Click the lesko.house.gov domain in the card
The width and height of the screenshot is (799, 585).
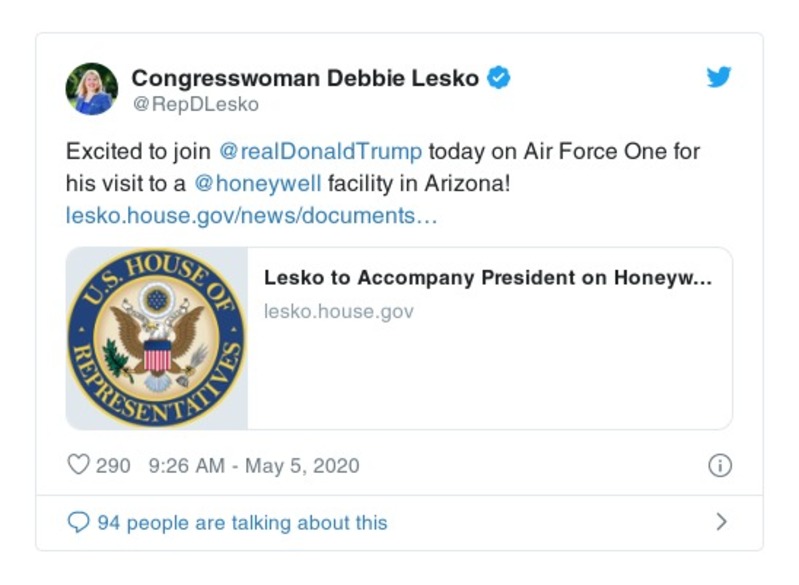(x=338, y=311)
